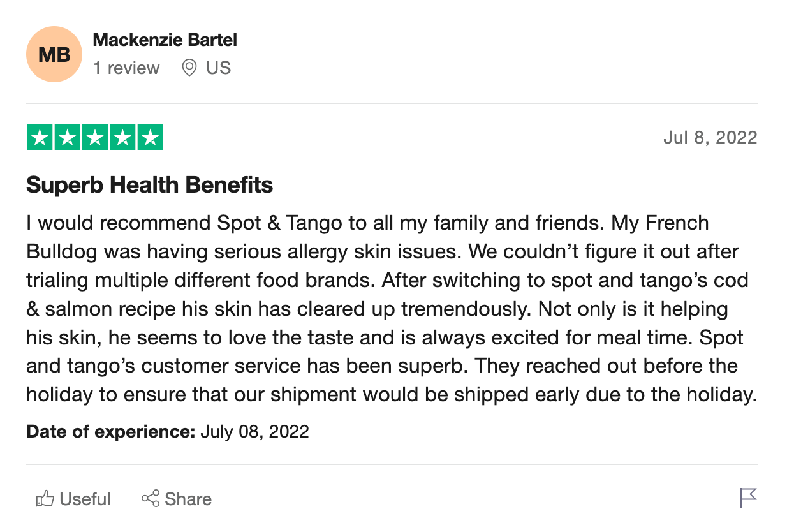Click the fifth green star of the rating
Image resolution: width=787 pixels, height=532 pixels.
point(150,138)
